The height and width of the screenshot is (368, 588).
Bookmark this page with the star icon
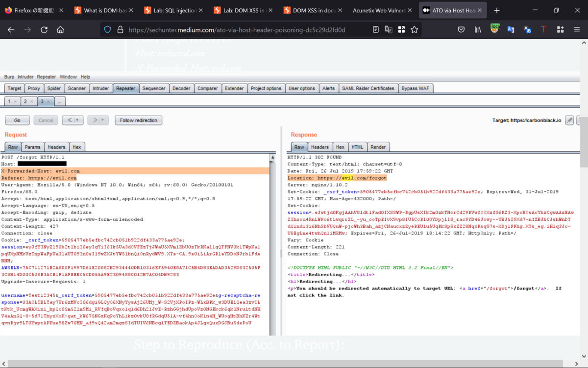[415, 30]
